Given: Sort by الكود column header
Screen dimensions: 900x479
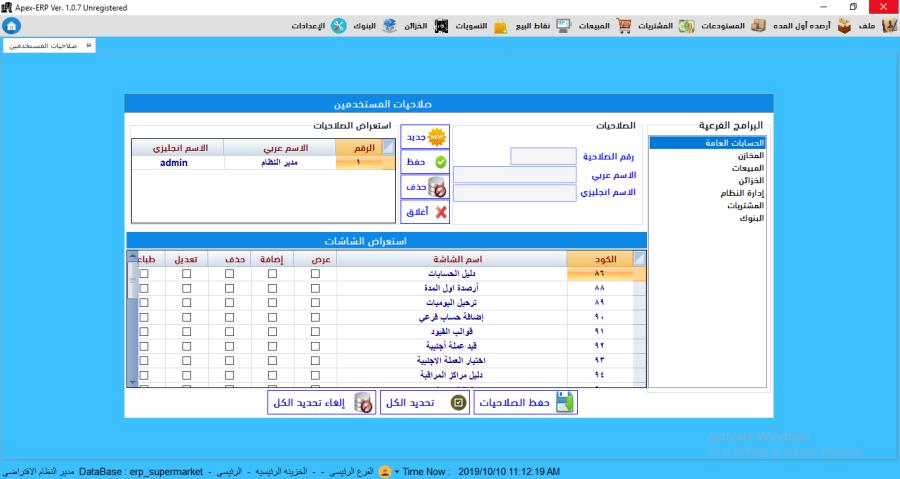Looking at the screenshot, I should point(600,259).
